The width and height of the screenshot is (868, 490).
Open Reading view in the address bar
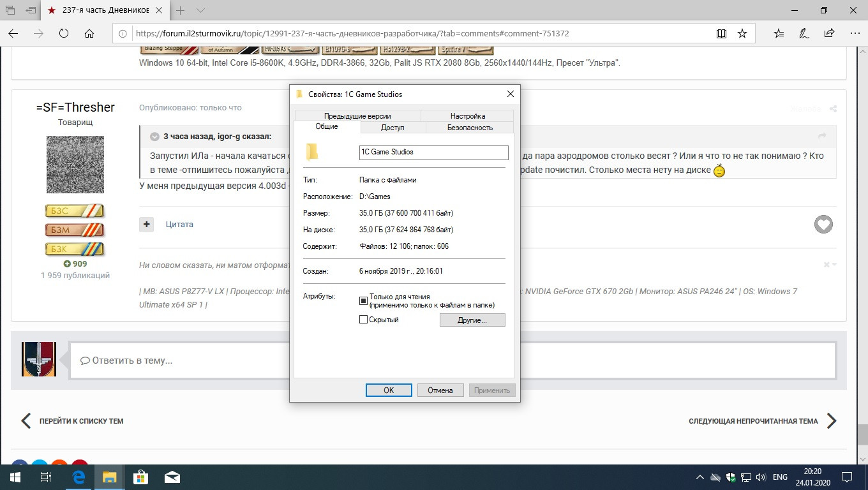[x=721, y=33]
